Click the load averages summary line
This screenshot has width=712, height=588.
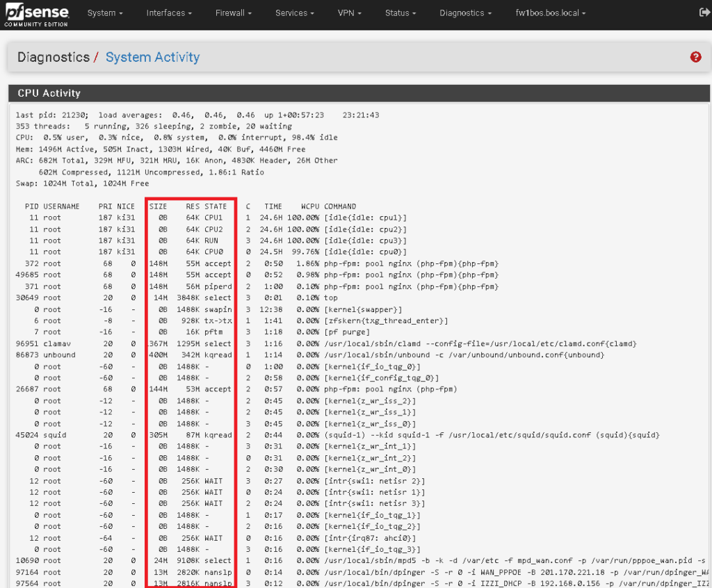coord(197,115)
